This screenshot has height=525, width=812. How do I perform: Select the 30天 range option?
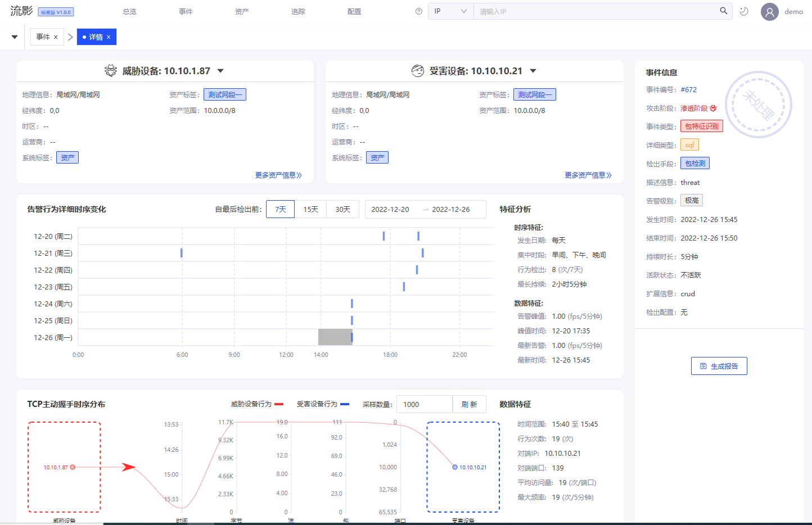point(343,209)
